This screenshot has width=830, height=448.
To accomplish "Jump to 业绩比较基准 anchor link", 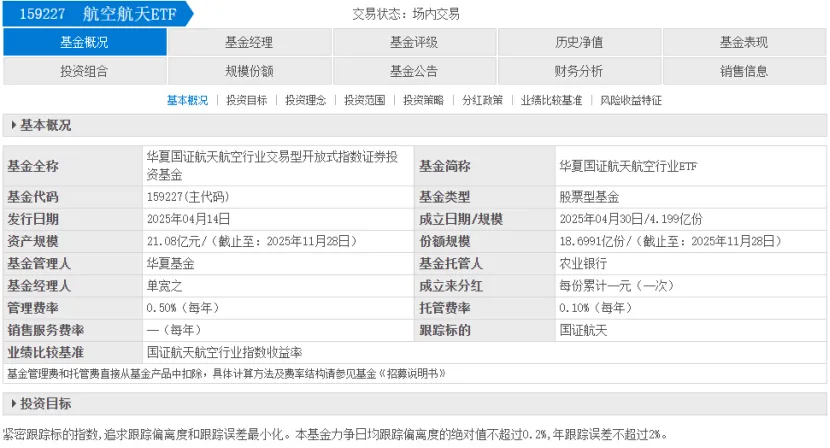I will tap(551, 100).
